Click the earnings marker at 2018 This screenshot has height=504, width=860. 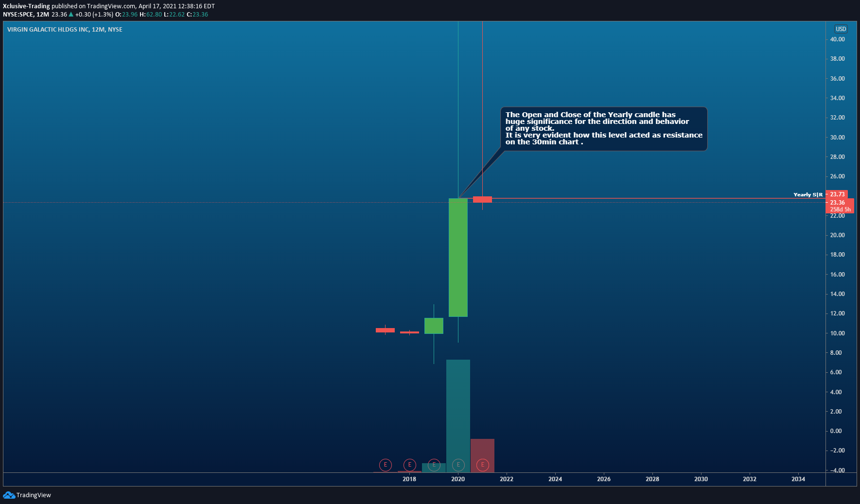point(410,465)
